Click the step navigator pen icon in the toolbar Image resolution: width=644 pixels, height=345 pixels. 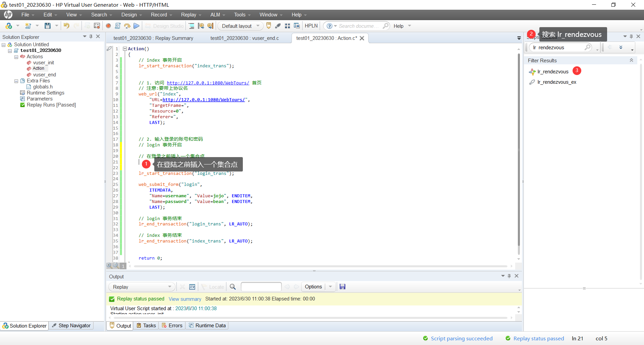pyautogui.click(x=278, y=26)
